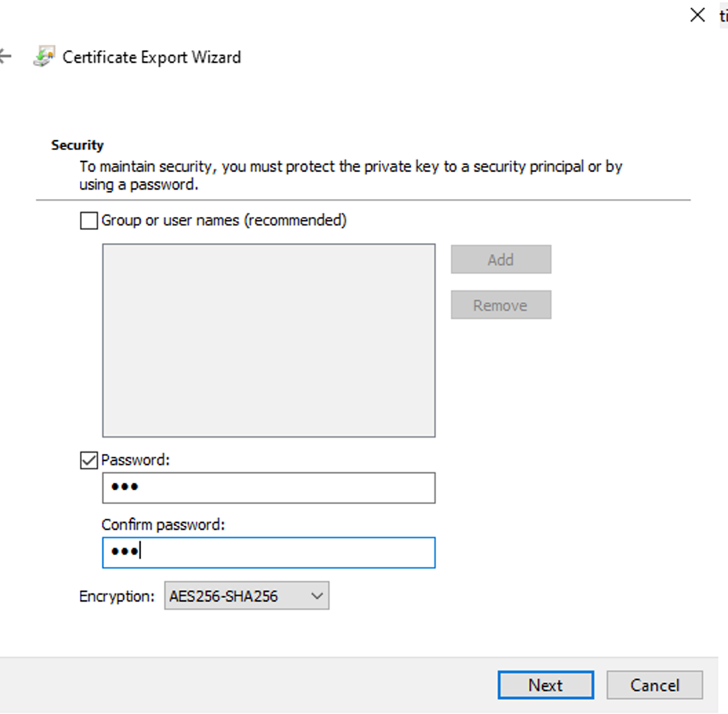728x714 pixels.
Task: Click the Remove button beside the names list
Action: pos(500,305)
